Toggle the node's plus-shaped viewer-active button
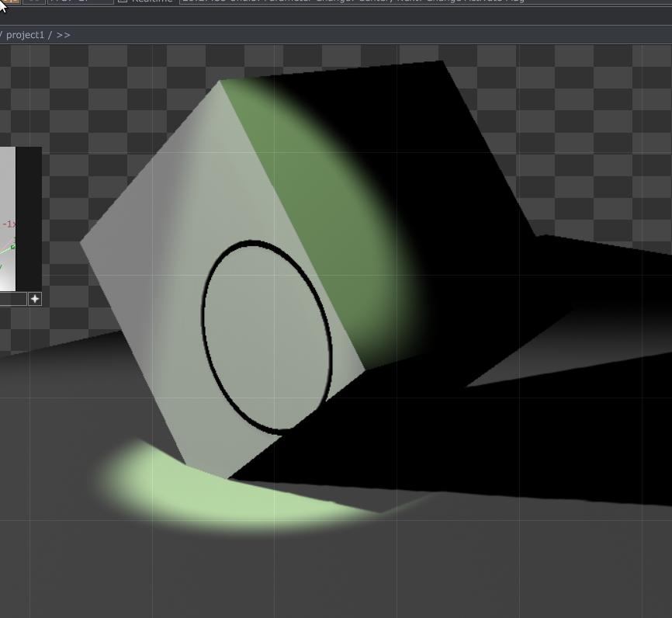Viewport: 672px width, 618px height. point(35,298)
